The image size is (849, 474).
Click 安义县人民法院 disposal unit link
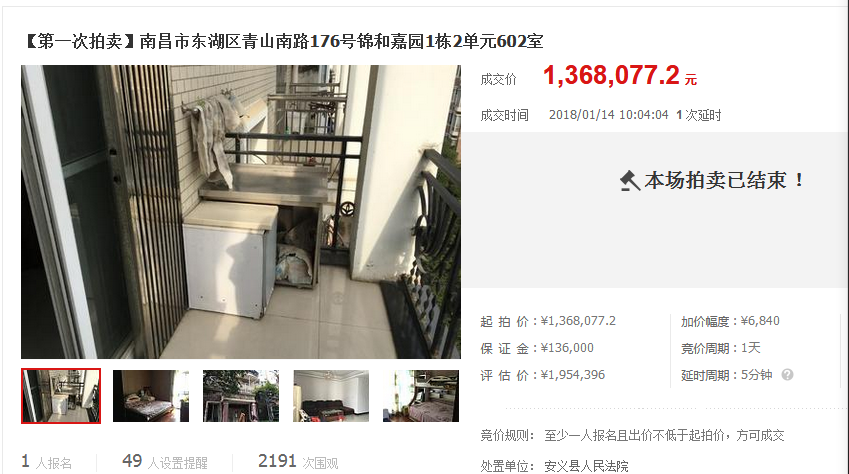pos(586,466)
